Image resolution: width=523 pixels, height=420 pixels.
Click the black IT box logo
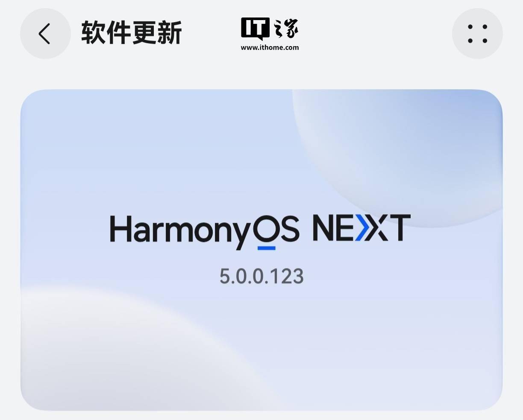point(255,29)
